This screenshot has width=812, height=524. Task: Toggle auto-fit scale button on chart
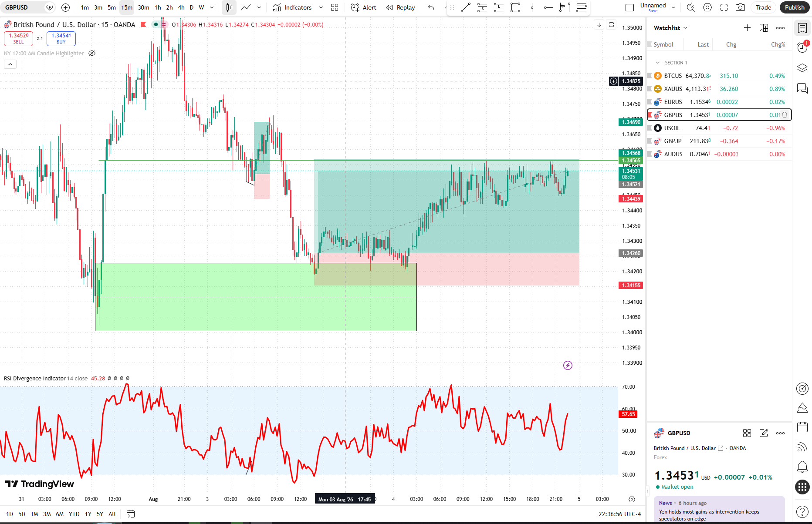click(612, 25)
